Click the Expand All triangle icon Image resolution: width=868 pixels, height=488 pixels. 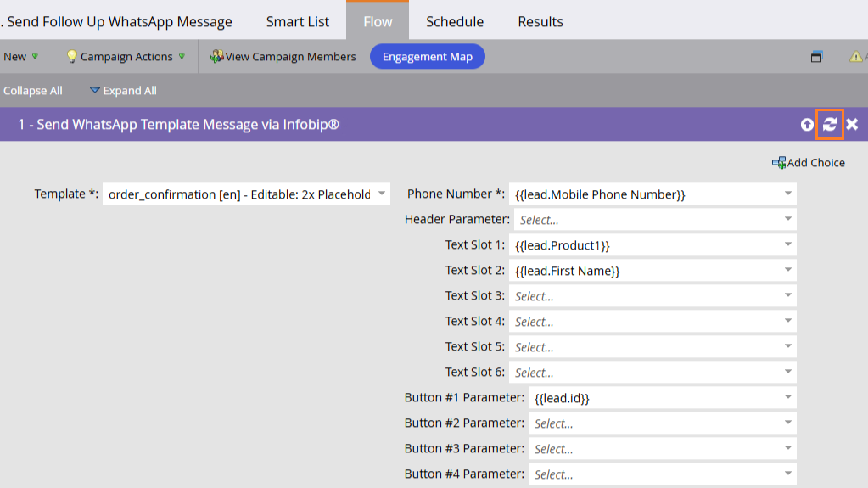[95, 90]
